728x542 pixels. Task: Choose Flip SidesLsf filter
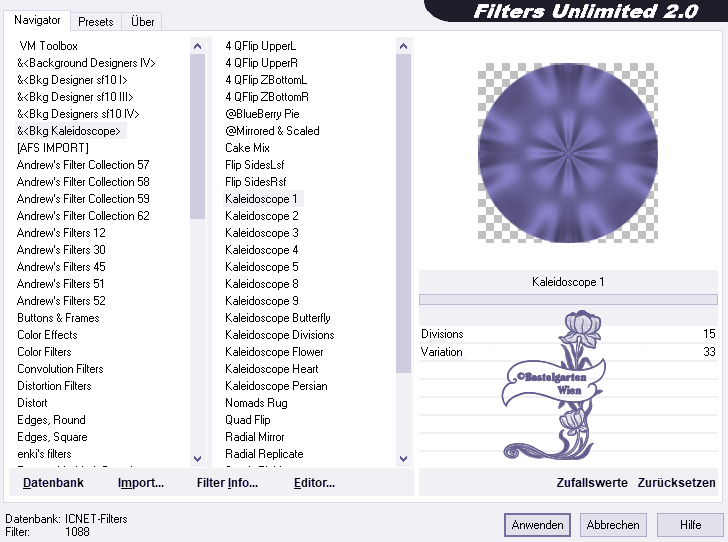tap(254, 165)
